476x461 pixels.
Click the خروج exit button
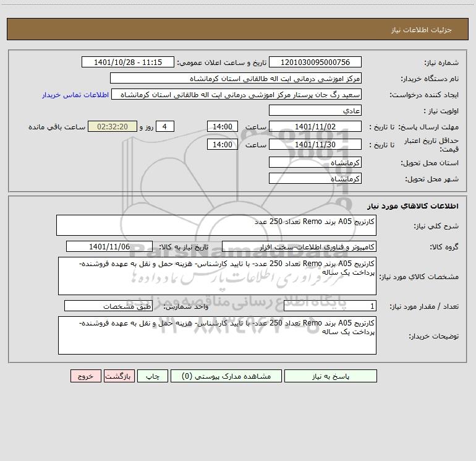click(85, 376)
